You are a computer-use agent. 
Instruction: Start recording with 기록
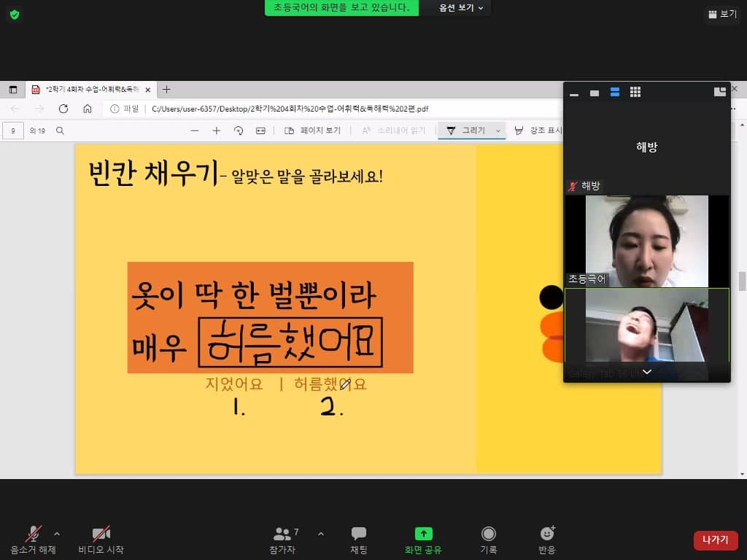(x=489, y=540)
